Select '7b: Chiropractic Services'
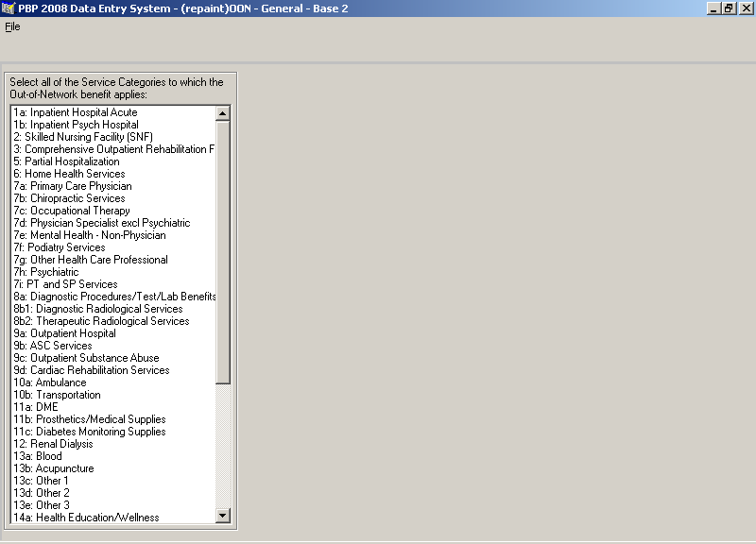Image resolution: width=756 pixels, height=544 pixels. tap(113, 198)
